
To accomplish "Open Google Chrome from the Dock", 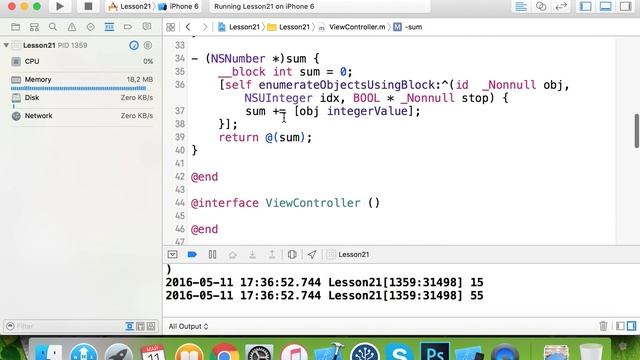I will pyautogui.click(x=224, y=353).
